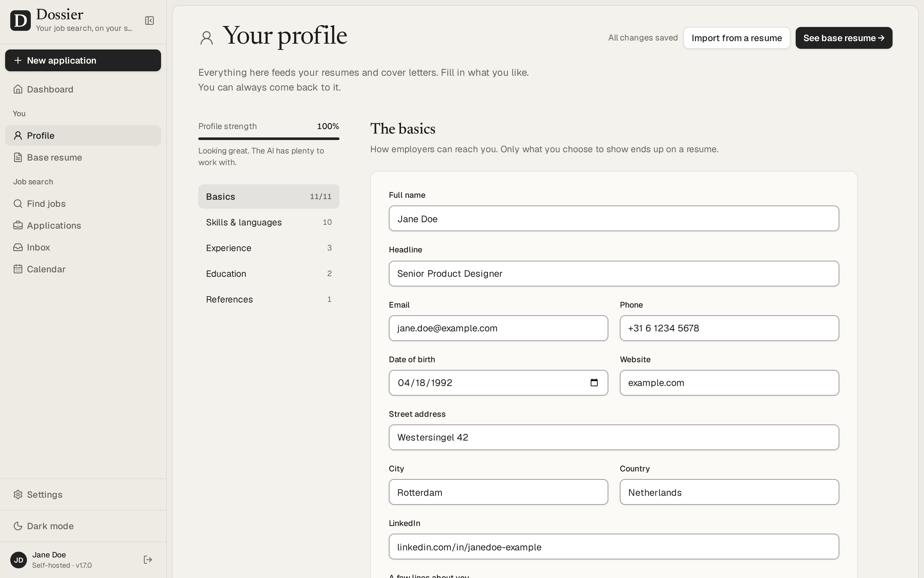
Task: Click the Website input field
Action: coord(729,383)
